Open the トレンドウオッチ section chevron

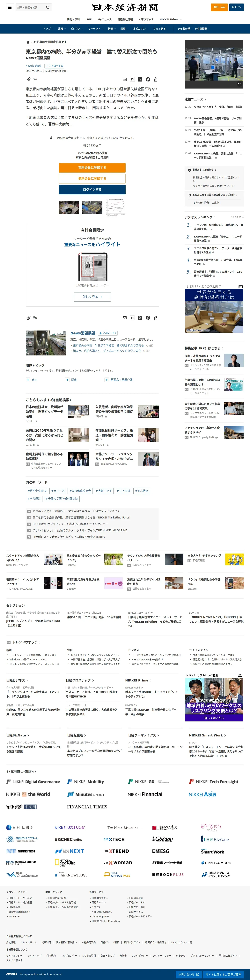(x=40, y=642)
